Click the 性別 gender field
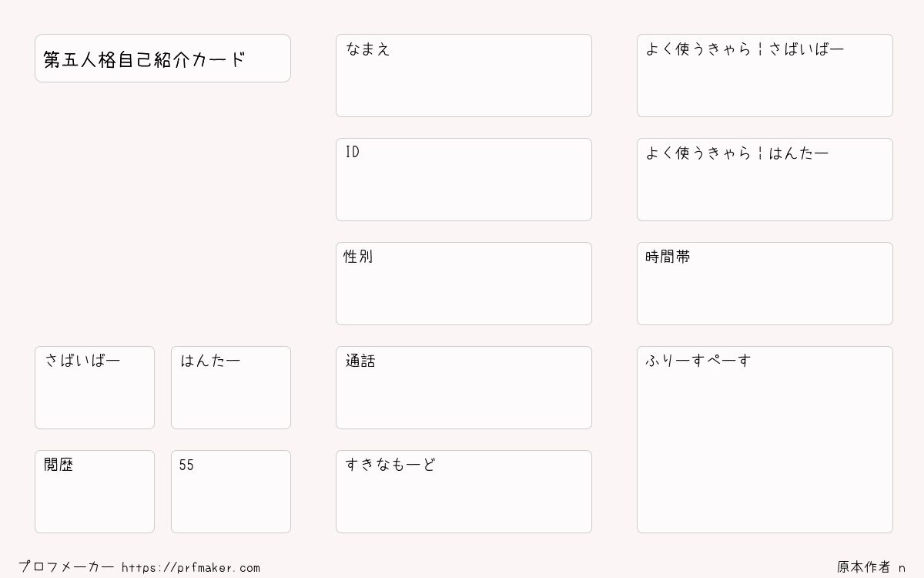 pos(464,284)
